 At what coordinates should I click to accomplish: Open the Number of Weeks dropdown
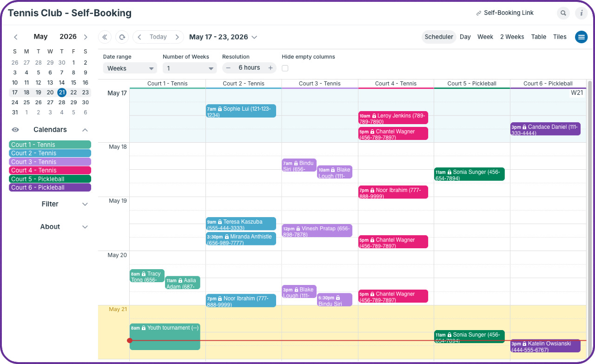(190, 68)
